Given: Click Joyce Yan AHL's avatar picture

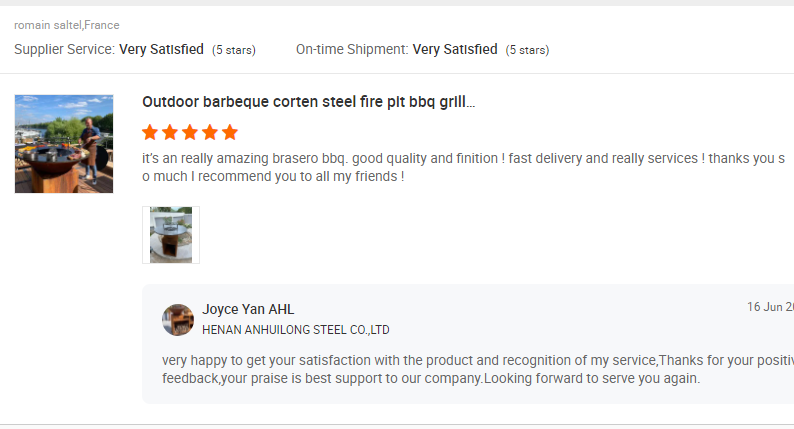Looking at the screenshot, I should pos(178,320).
